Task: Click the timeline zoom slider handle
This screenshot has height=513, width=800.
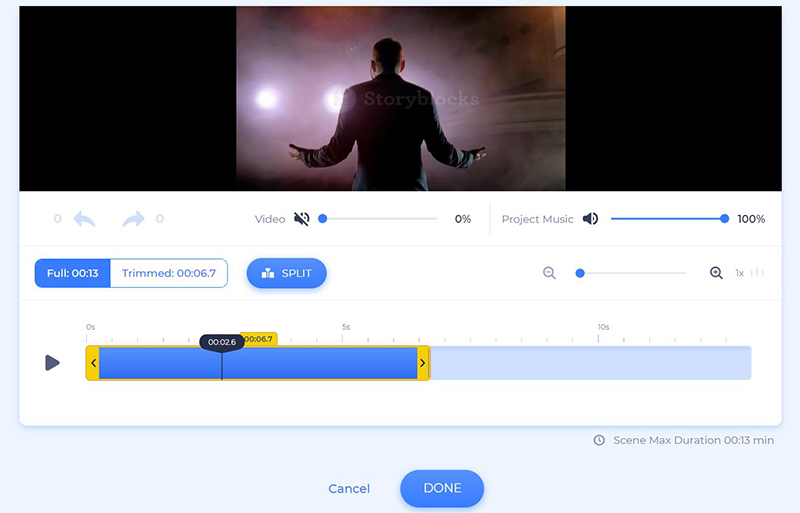Action: (x=580, y=273)
